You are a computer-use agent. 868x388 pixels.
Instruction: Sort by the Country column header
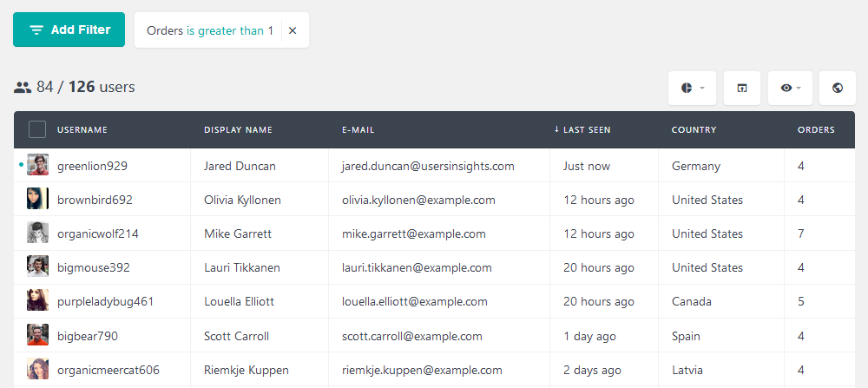(694, 130)
